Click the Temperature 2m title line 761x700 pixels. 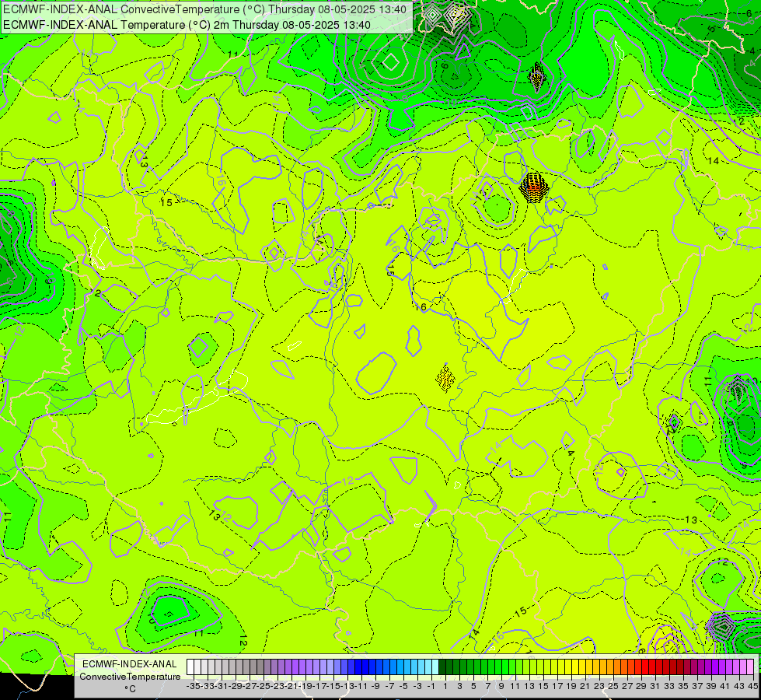(x=187, y=25)
